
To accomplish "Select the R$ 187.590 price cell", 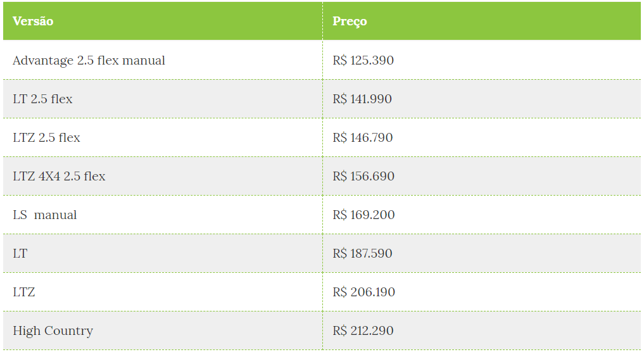I will point(482,253).
